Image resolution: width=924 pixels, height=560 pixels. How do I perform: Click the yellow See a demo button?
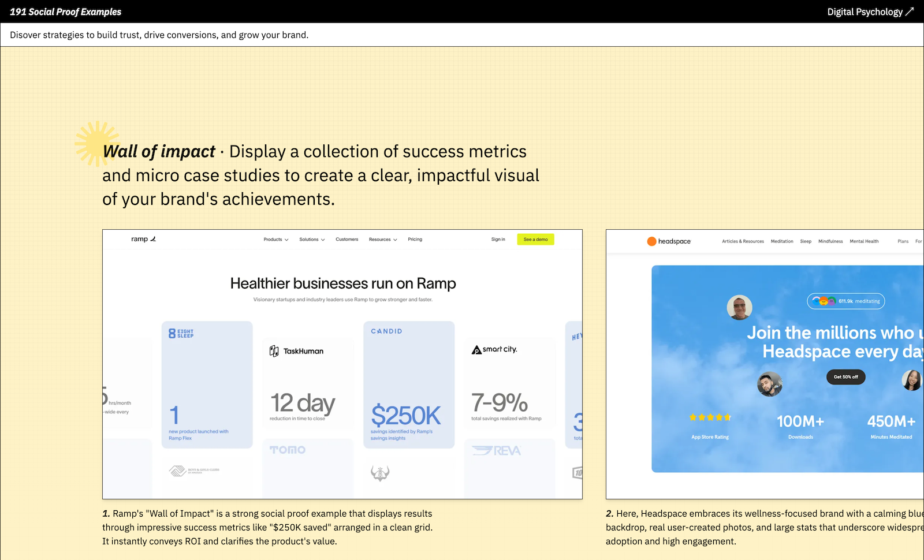click(x=535, y=239)
